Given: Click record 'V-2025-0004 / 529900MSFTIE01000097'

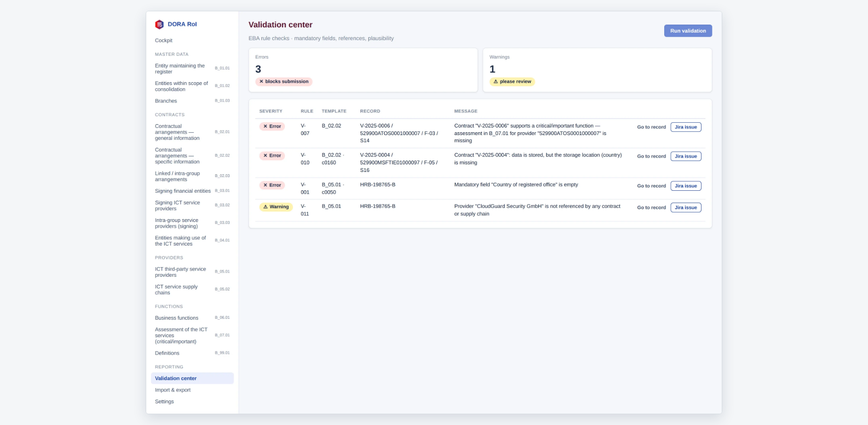Looking at the screenshot, I should (x=399, y=162).
